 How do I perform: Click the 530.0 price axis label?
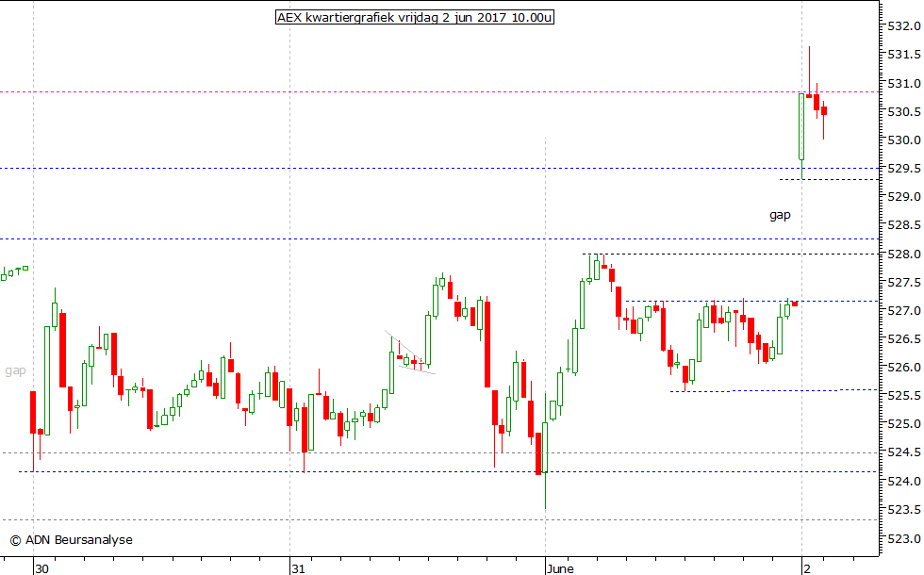coord(904,140)
